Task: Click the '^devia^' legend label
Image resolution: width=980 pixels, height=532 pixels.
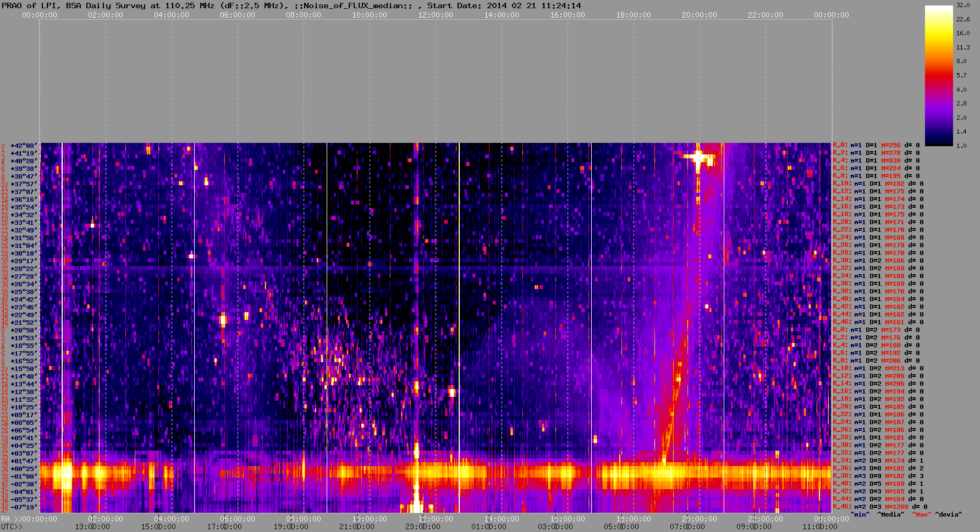Action: click(949, 514)
